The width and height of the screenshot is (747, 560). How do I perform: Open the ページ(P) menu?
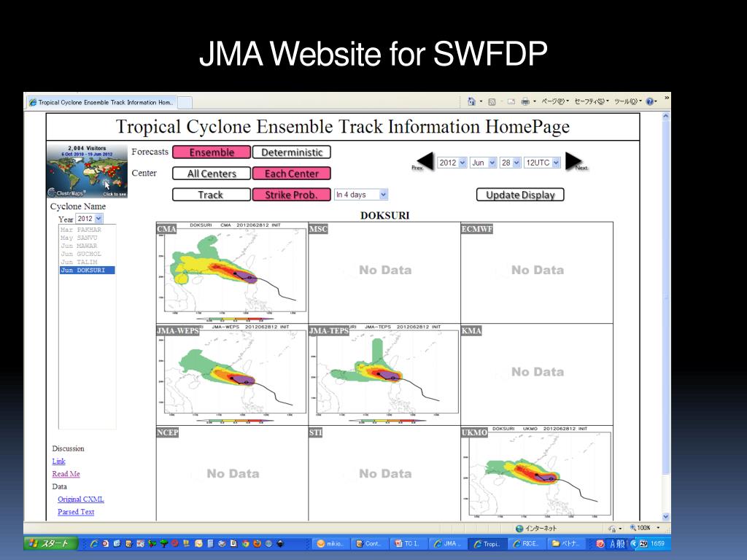(x=555, y=101)
